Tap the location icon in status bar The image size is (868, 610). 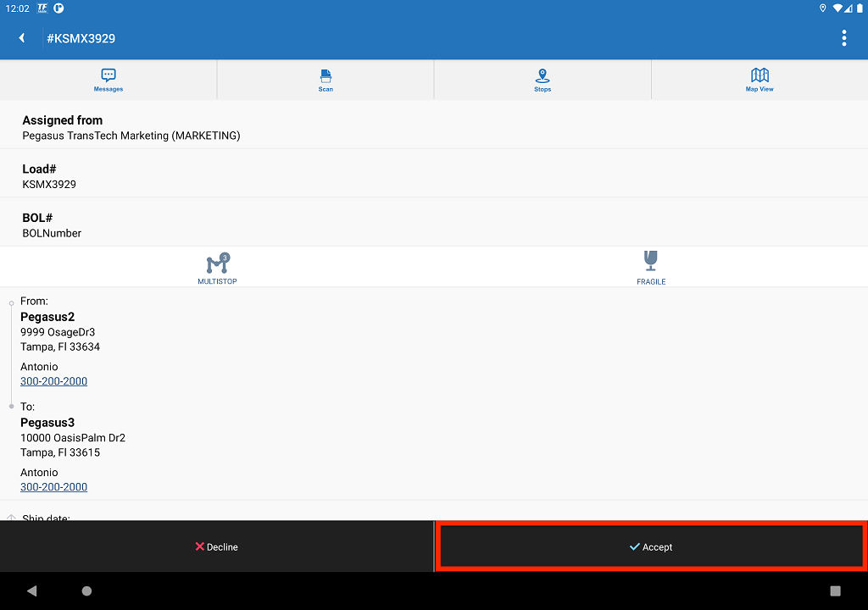point(822,8)
